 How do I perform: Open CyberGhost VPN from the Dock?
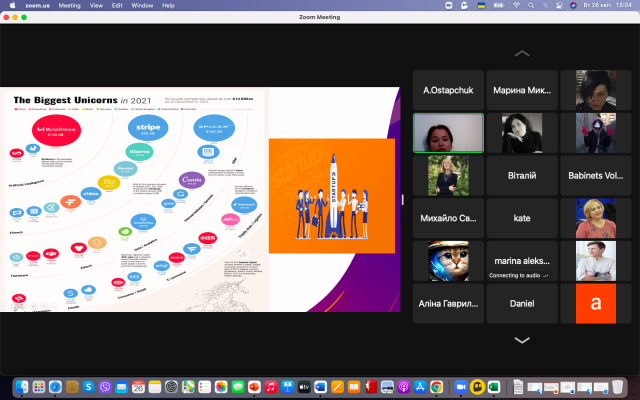click(x=477, y=386)
